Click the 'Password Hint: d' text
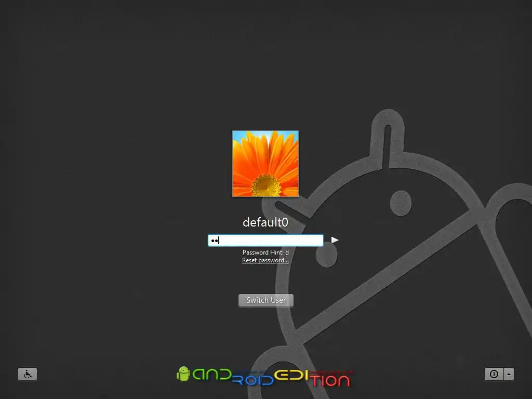 [x=265, y=252]
